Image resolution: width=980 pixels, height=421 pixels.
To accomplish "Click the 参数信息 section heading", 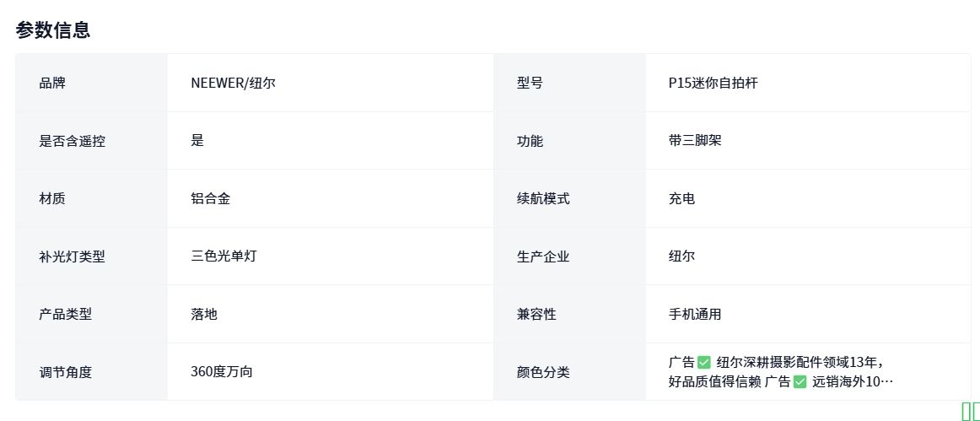I will 53,30.
